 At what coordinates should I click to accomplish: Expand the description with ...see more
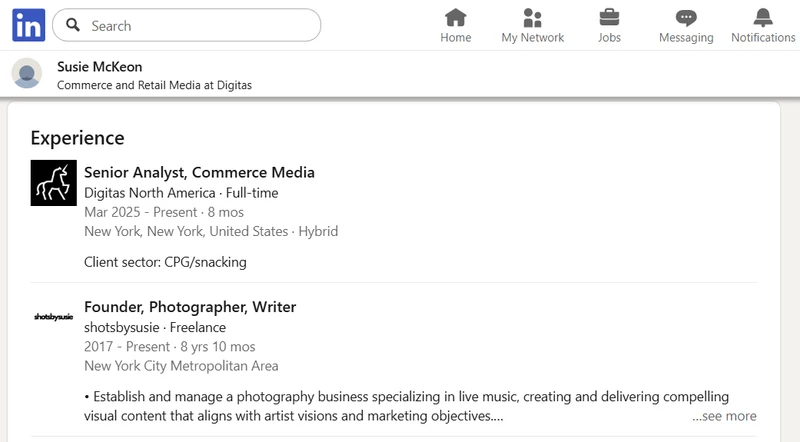[x=724, y=416]
